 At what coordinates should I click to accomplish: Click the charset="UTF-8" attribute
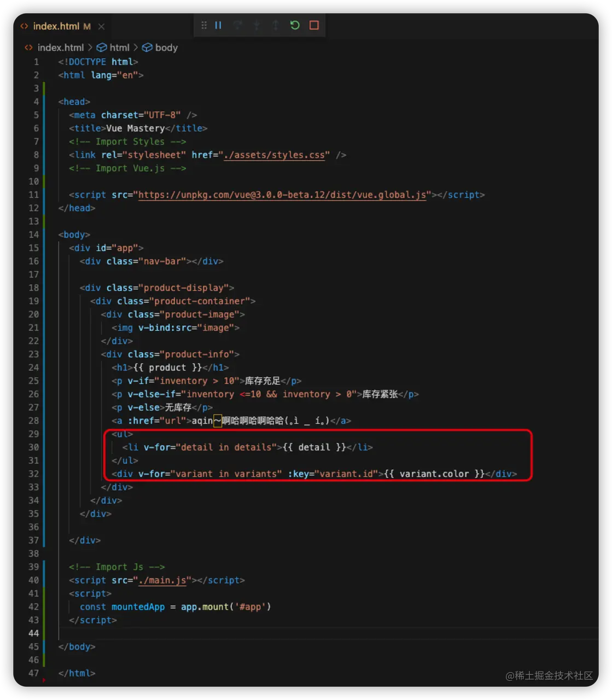(x=141, y=115)
